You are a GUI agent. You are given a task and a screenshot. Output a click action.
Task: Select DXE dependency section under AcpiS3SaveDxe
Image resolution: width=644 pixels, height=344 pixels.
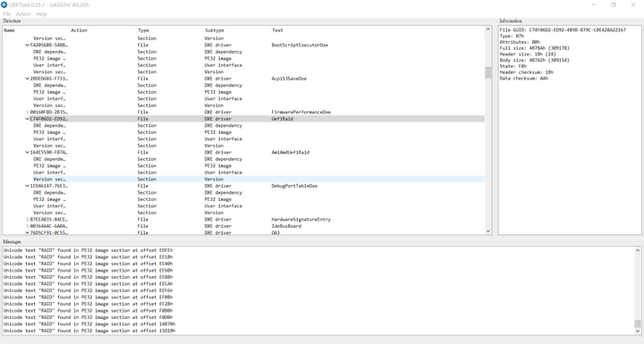(x=243, y=86)
